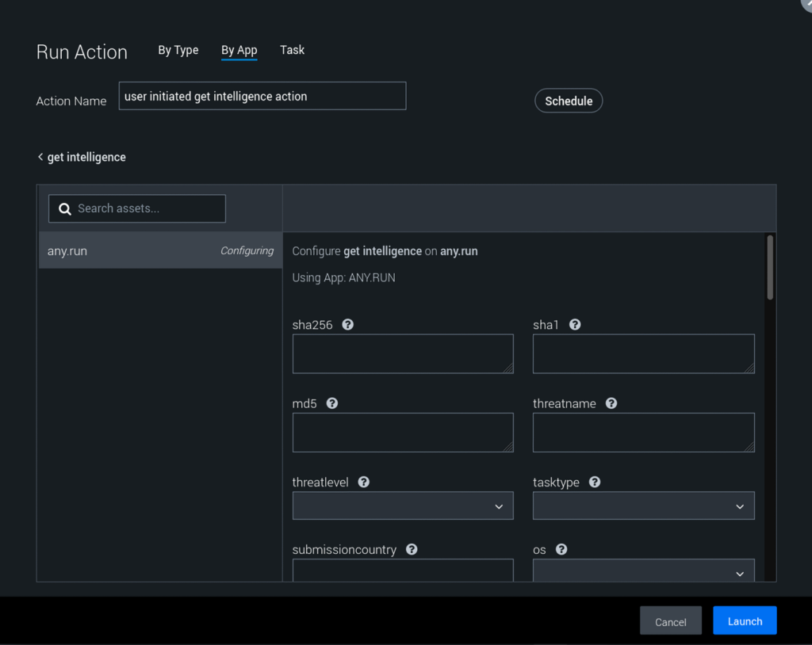Viewport: 812px width, 645px height.
Task: Expand the os dropdown list
Action: pos(643,572)
